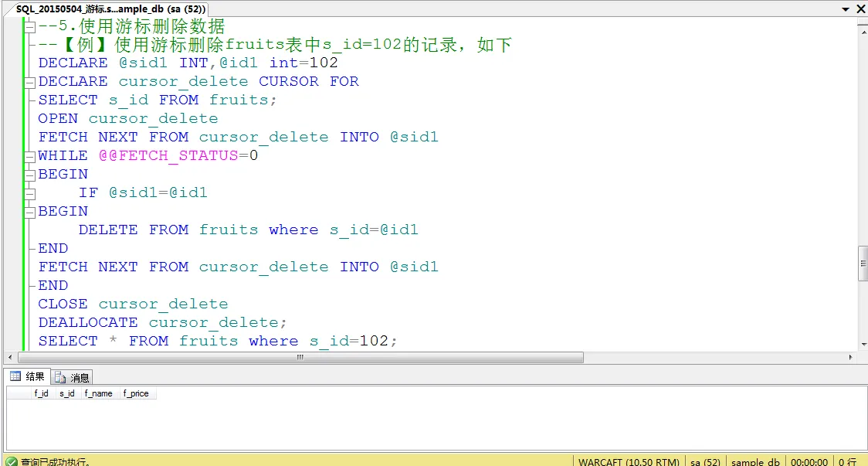868x466 pixels.
Task: Click the horizontal scrollbar right arrow
Action: click(x=850, y=357)
